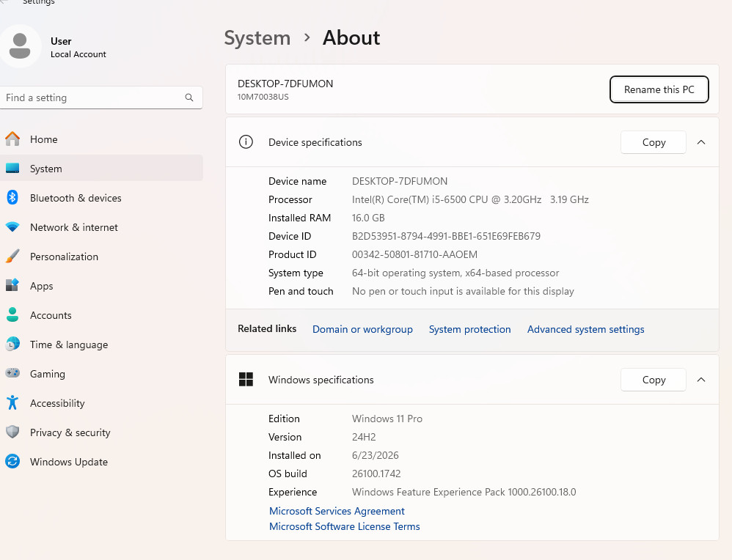Open the Home settings page
The width and height of the screenshot is (732, 560).
[101, 139]
